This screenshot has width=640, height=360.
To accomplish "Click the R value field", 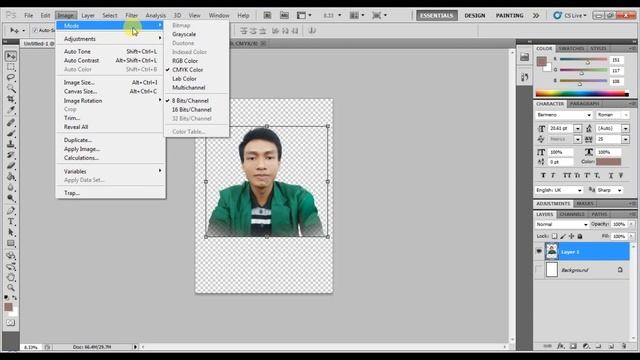I will (617, 60).
